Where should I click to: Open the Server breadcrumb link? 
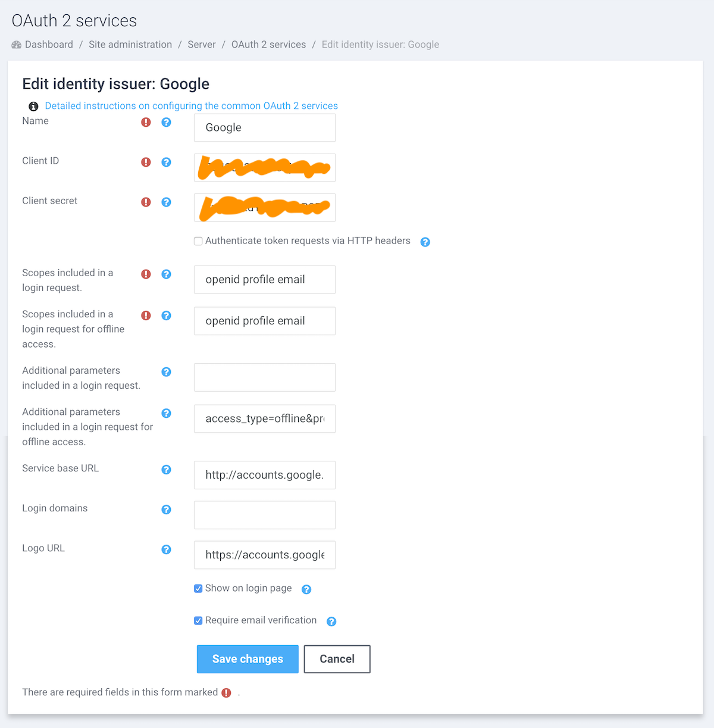[x=202, y=45]
